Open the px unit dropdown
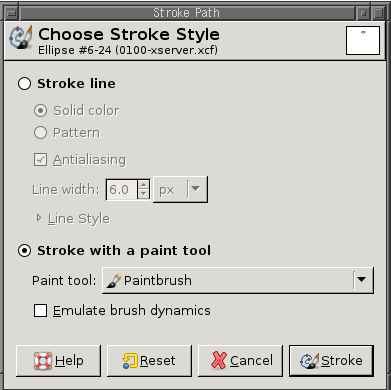Image resolution: width=391 pixels, height=390 pixels. [x=180, y=189]
